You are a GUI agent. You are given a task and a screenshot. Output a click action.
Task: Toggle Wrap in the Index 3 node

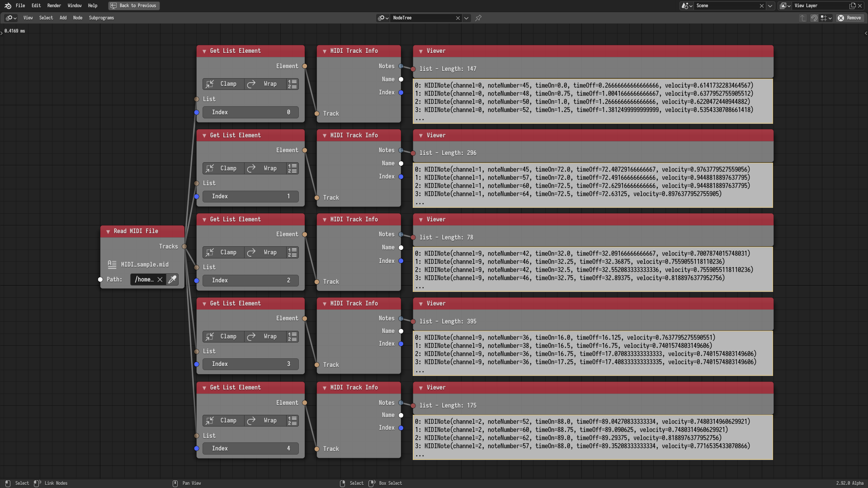click(x=265, y=337)
